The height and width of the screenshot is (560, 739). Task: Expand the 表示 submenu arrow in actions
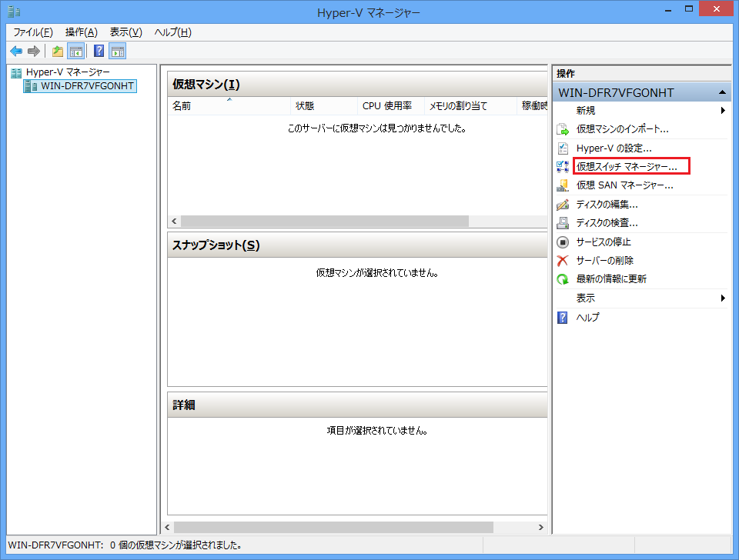coord(723,298)
